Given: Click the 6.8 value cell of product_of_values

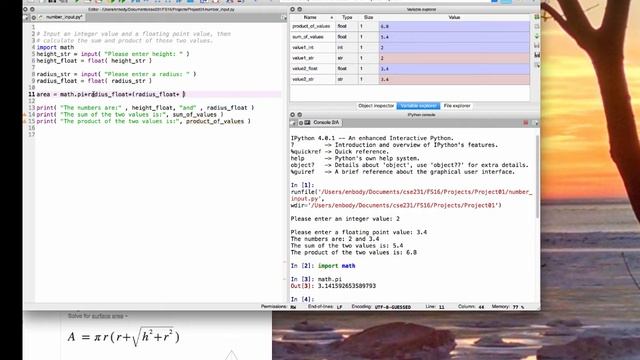Looking at the screenshot, I should tap(454, 26).
